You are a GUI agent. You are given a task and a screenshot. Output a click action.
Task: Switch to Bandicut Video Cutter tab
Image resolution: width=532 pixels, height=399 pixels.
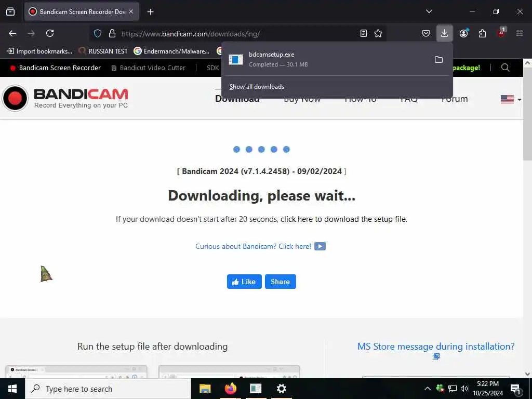click(x=149, y=68)
